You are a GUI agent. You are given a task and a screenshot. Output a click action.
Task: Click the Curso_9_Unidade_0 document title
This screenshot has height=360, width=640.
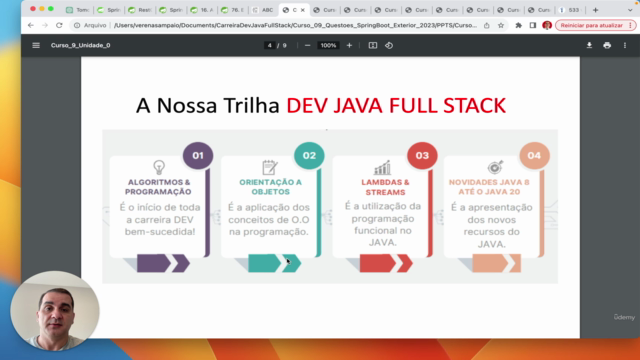tap(80, 45)
